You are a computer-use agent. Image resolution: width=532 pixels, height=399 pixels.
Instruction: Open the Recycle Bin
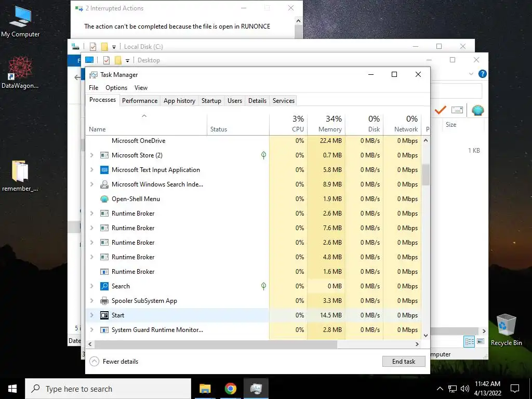(506, 330)
